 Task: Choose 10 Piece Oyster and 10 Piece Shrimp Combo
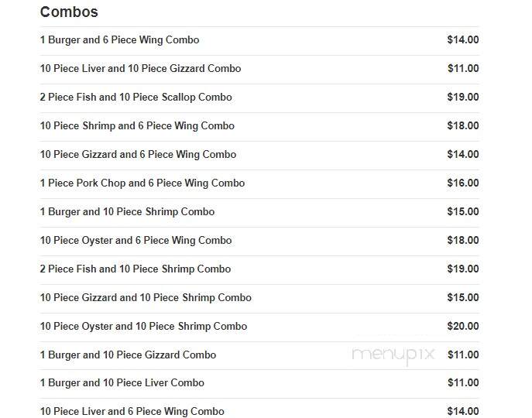[x=259, y=327]
